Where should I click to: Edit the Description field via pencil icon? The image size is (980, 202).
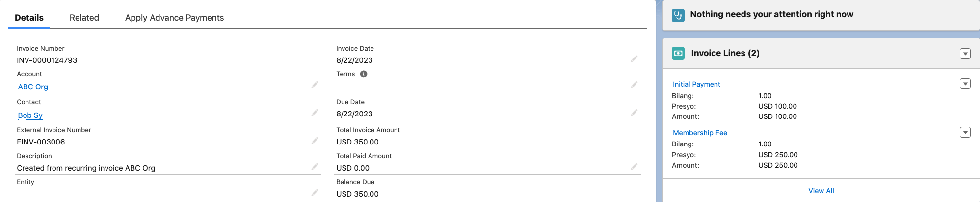coord(315,167)
